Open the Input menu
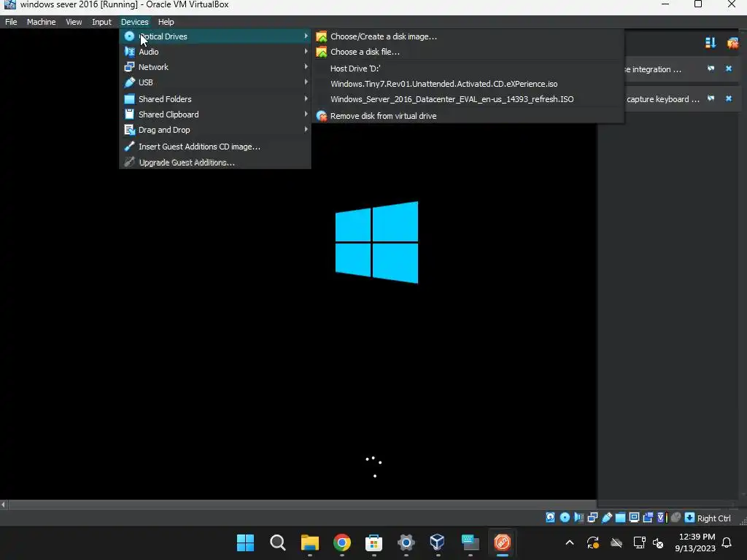Screen dimensions: 747x560 click(x=101, y=22)
